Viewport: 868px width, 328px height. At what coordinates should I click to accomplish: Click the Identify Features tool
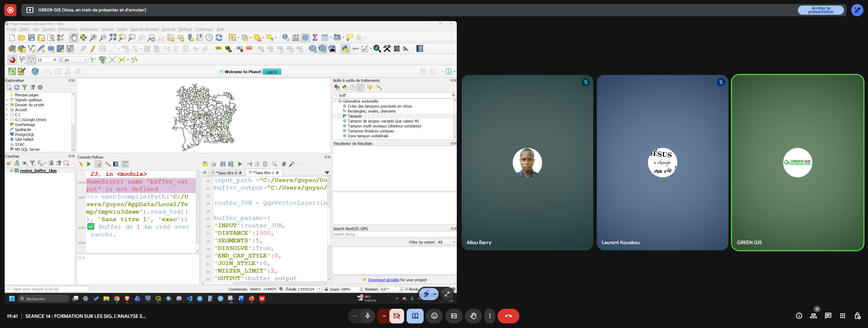pyautogui.click(x=286, y=38)
